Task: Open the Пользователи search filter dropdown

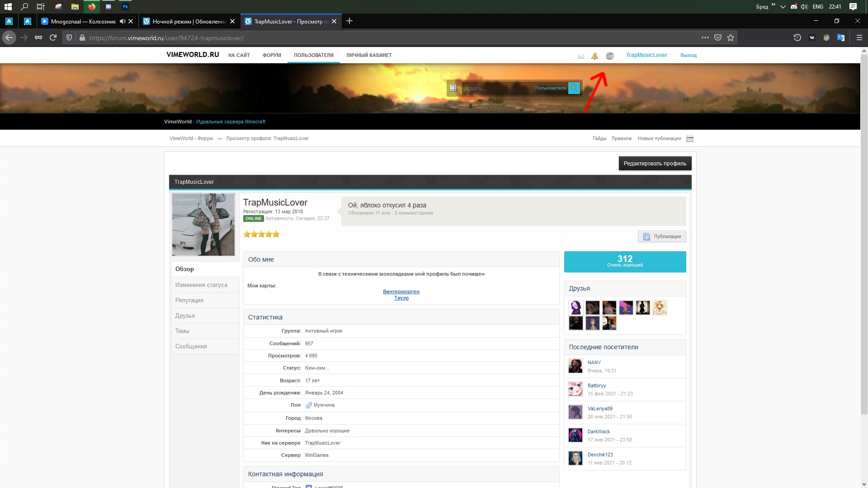Action: pos(550,88)
